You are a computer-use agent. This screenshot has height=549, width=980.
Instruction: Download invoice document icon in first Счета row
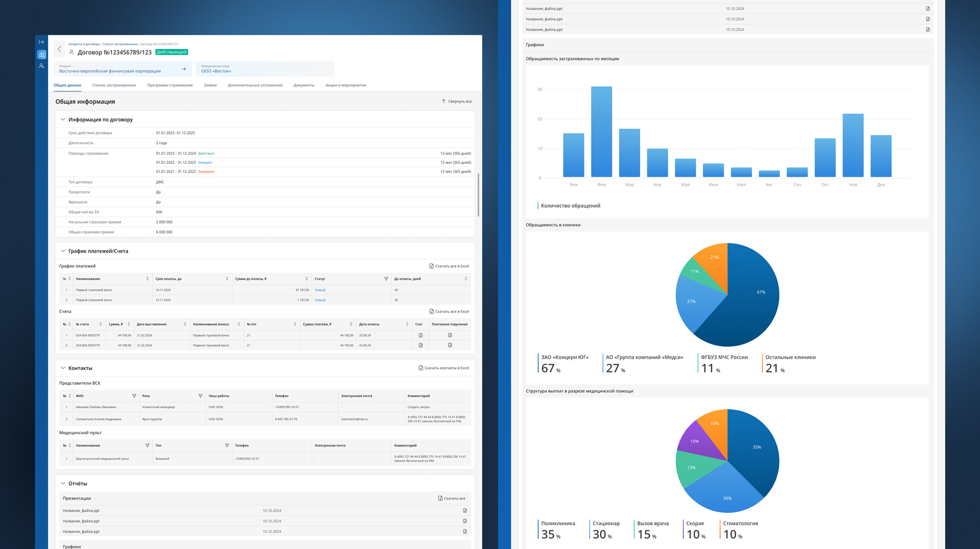point(421,335)
